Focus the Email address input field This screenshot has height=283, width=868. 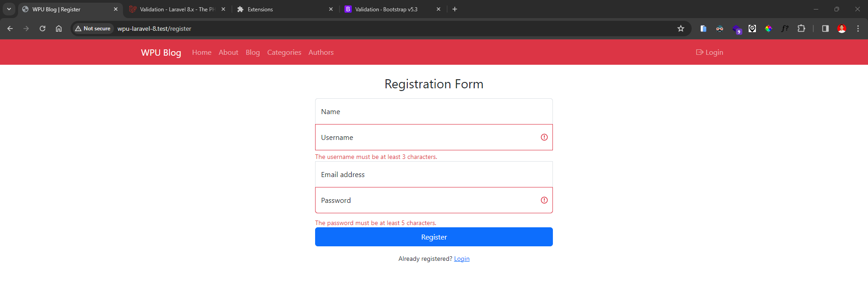tap(434, 174)
